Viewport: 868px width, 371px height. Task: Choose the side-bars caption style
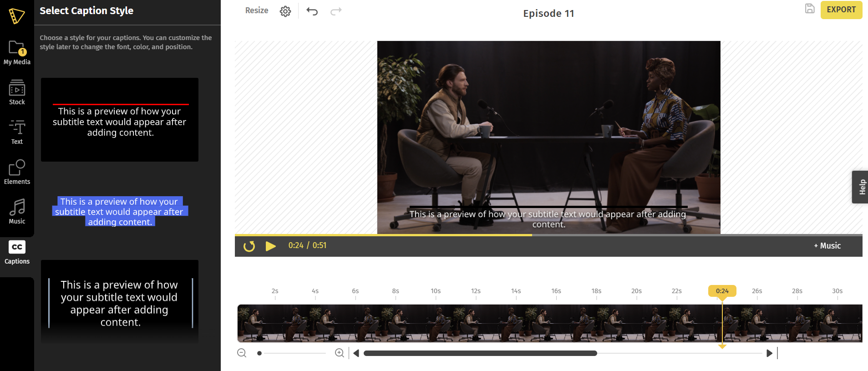[120, 302]
